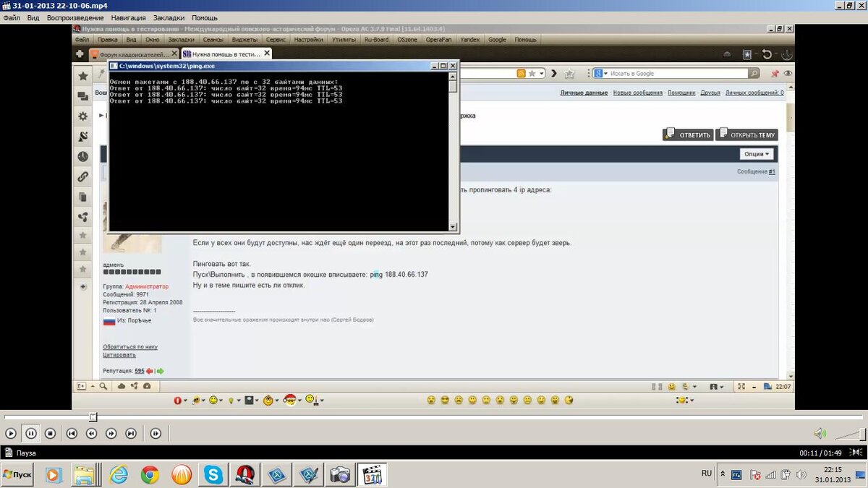The width and height of the screenshot is (868, 488).
Task: Mute audio via the speaker icon
Action: tap(820, 433)
